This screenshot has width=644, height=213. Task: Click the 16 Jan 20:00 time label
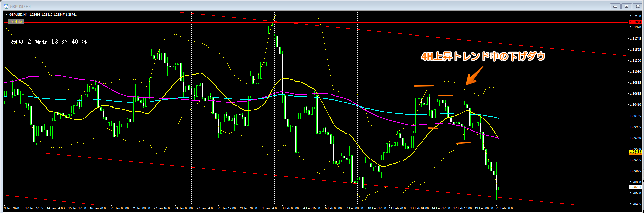pyautogui.click(x=98, y=208)
